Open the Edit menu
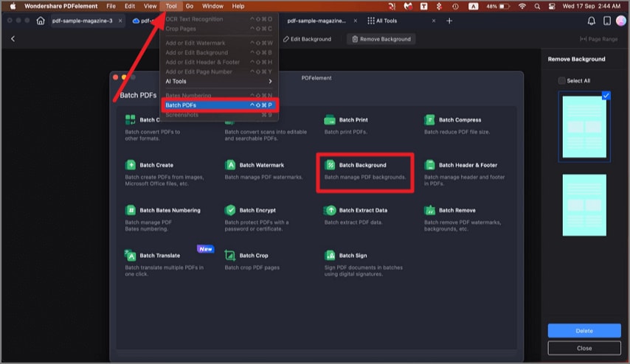This screenshot has width=630, height=364. coord(130,6)
